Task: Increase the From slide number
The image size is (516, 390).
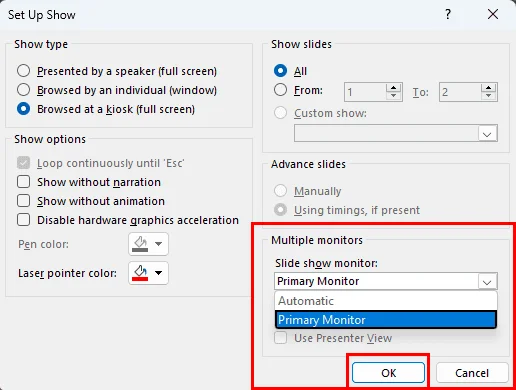Action: tap(394, 88)
